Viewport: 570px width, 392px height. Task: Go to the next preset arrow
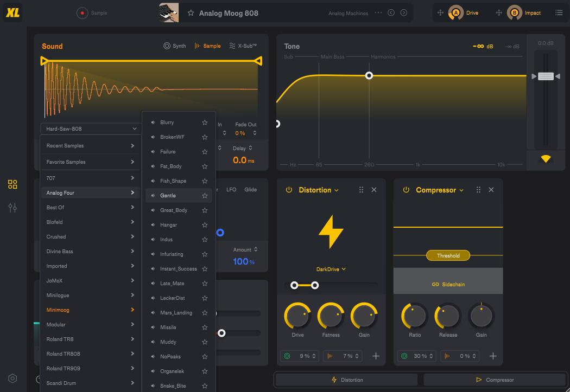(404, 12)
